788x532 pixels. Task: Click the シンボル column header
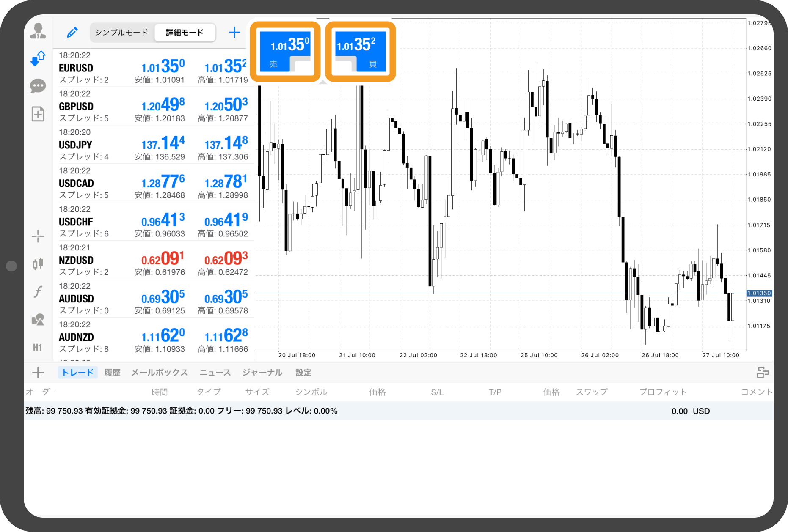point(311,392)
